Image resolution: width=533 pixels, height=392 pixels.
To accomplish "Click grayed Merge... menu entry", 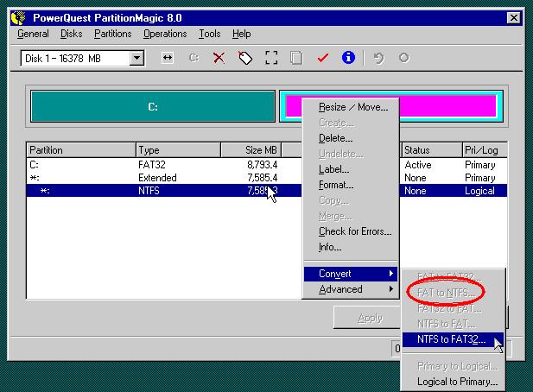I will (351, 216).
